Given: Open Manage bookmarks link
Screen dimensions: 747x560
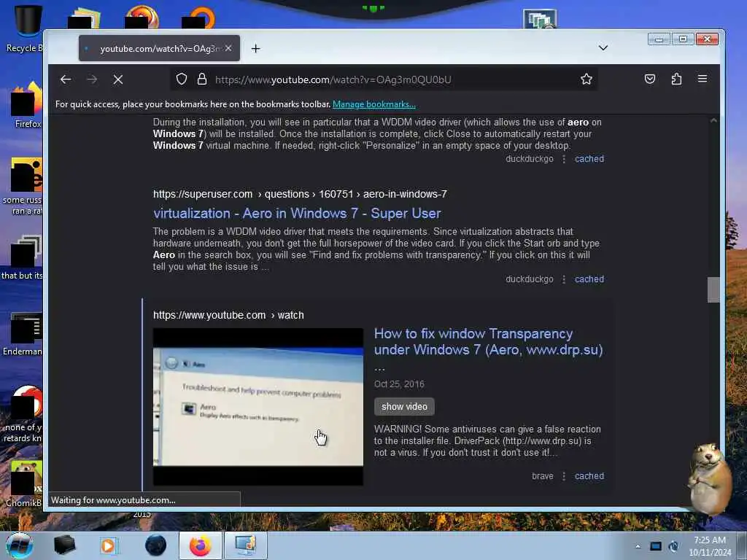Looking at the screenshot, I should tap(374, 104).
